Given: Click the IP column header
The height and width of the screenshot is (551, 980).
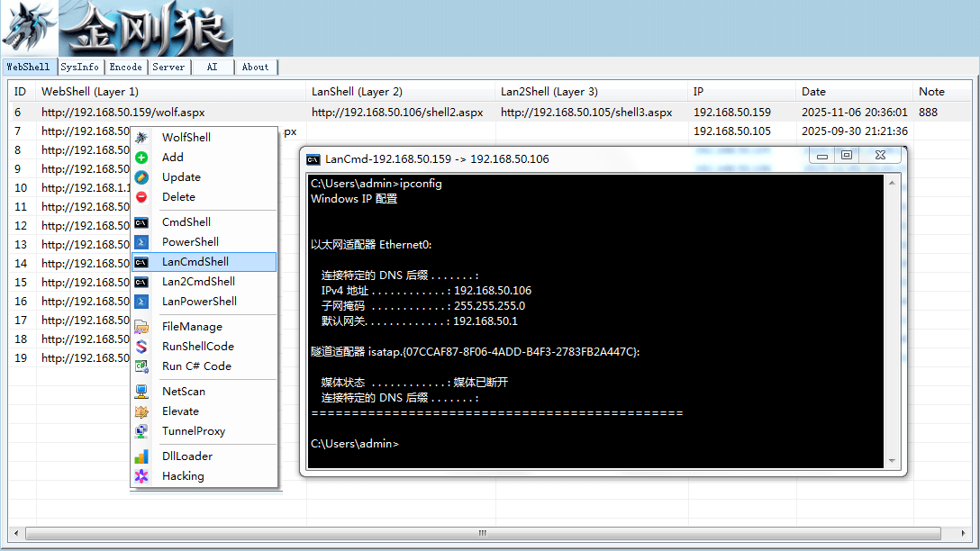Looking at the screenshot, I should coord(742,92).
